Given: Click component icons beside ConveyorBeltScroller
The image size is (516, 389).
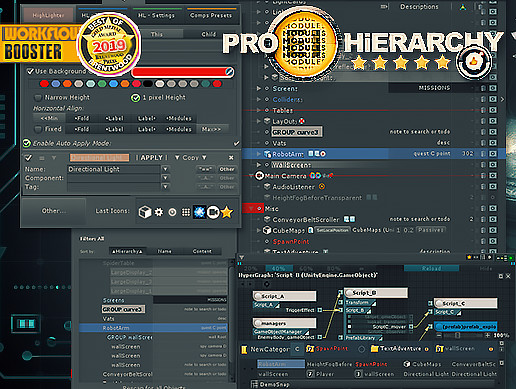Looking at the screenshot, I should pos(349,219).
